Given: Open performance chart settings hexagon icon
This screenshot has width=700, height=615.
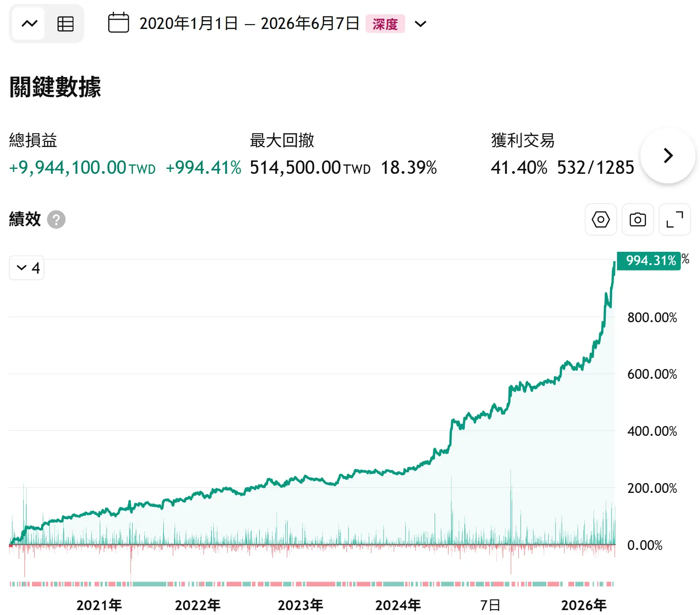Looking at the screenshot, I should pyautogui.click(x=601, y=219).
